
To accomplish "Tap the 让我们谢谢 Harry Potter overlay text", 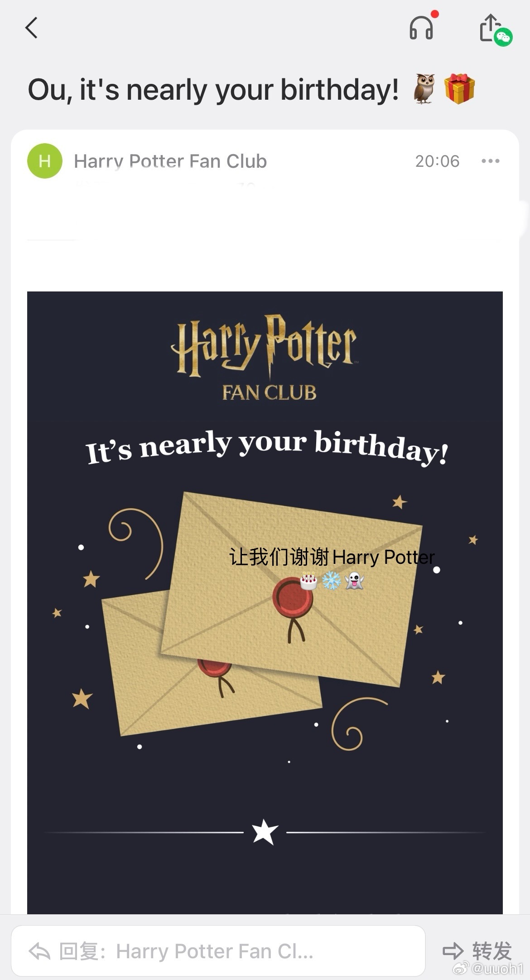I will [x=332, y=557].
